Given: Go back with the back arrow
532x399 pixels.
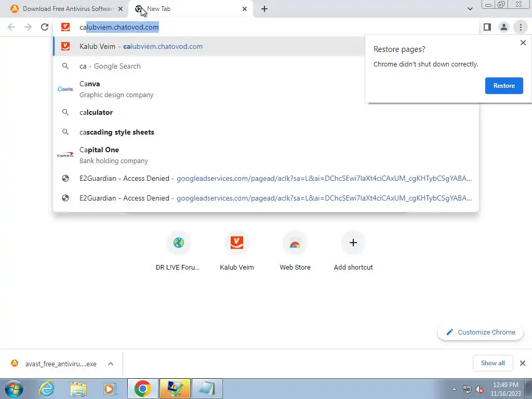Looking at the screenshot, I should [x=11, y=27].
